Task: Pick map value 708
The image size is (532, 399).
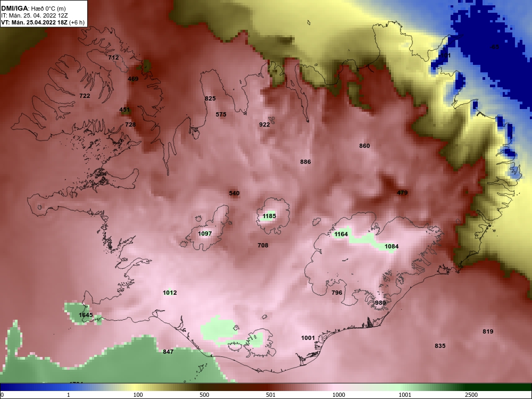Action: tap(263, 245)
